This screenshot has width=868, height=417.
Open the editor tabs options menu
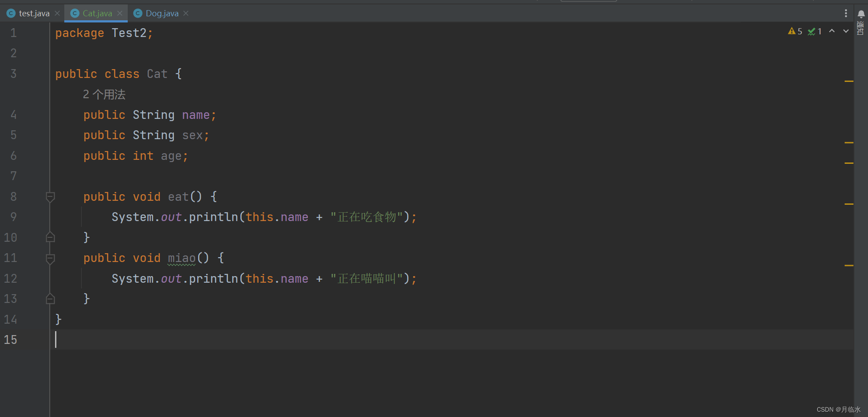point(846,13)
